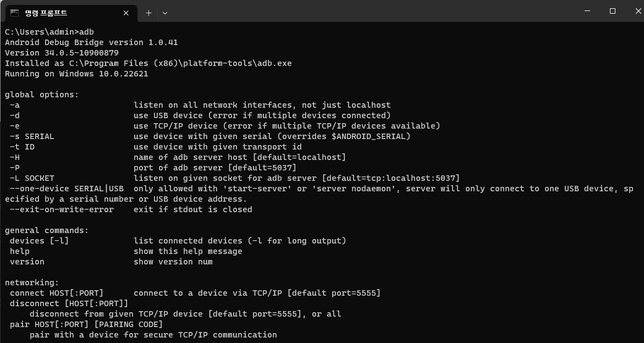
Task: Click the Command Prompt icon in the tab
Action: [x=14, y=13]
